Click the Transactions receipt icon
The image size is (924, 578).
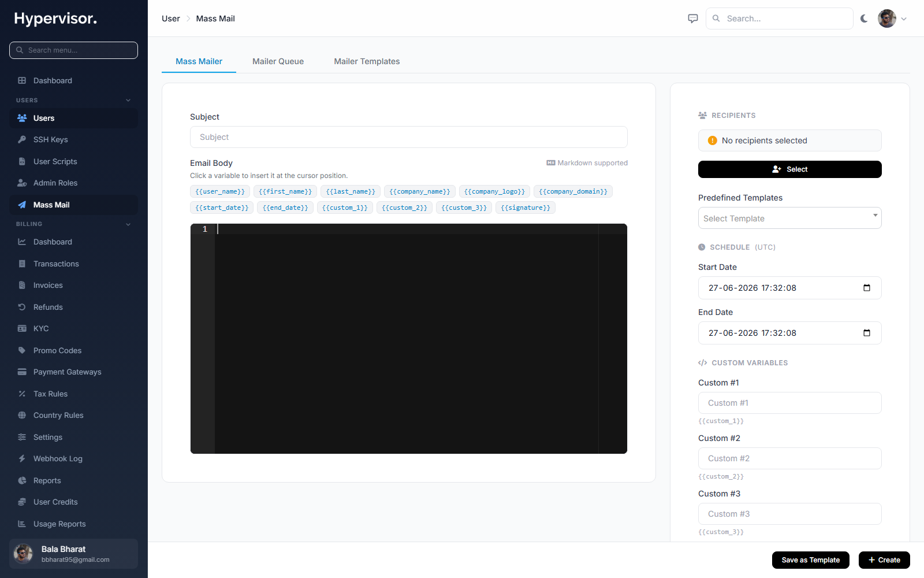click(x=22, y=264)
